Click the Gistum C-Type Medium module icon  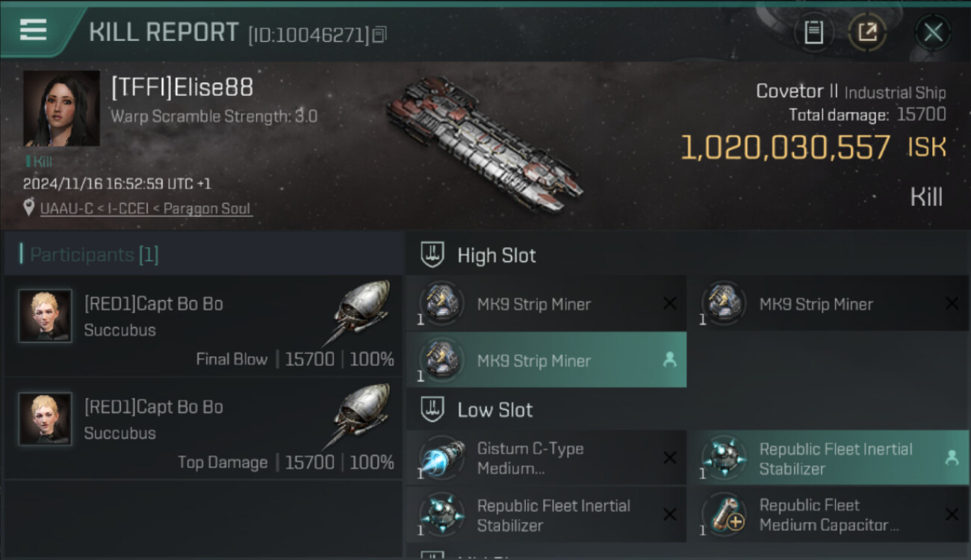[441, 458]
